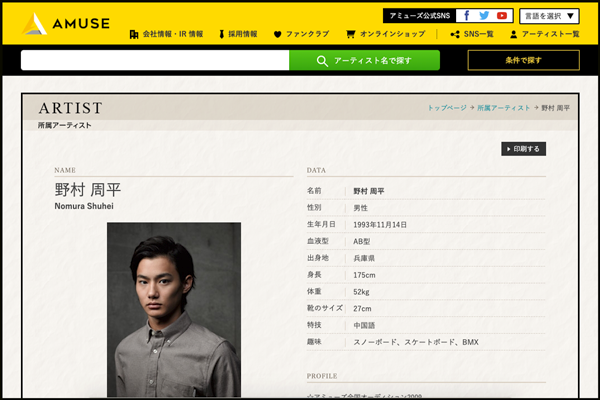Click the artist name search input field
This screenshot has height=400, width=600.
point(155,60)
